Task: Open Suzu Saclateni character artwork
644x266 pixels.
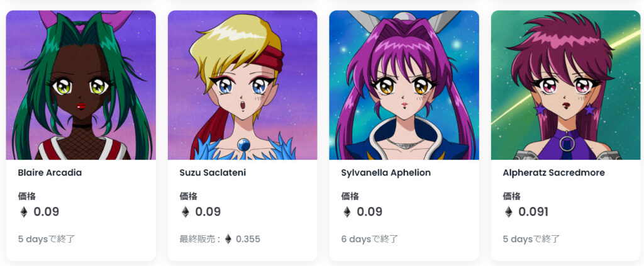Action: tap(242, 85)
